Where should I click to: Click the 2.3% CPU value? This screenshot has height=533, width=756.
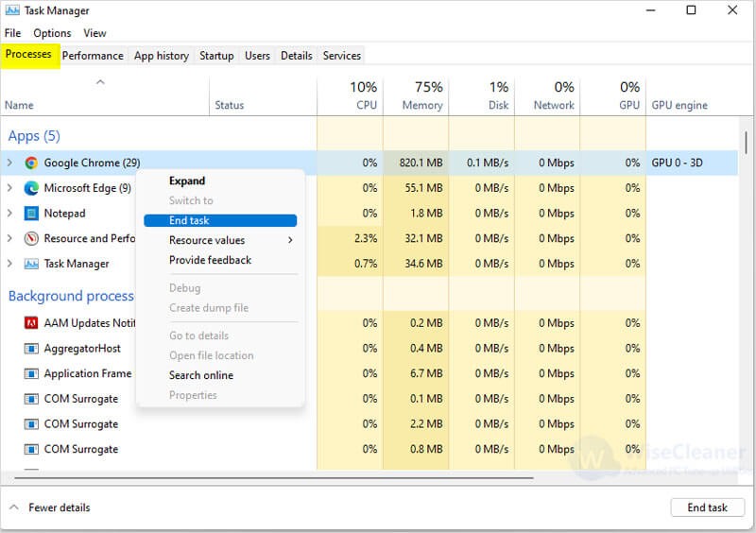tap(366, 238)
